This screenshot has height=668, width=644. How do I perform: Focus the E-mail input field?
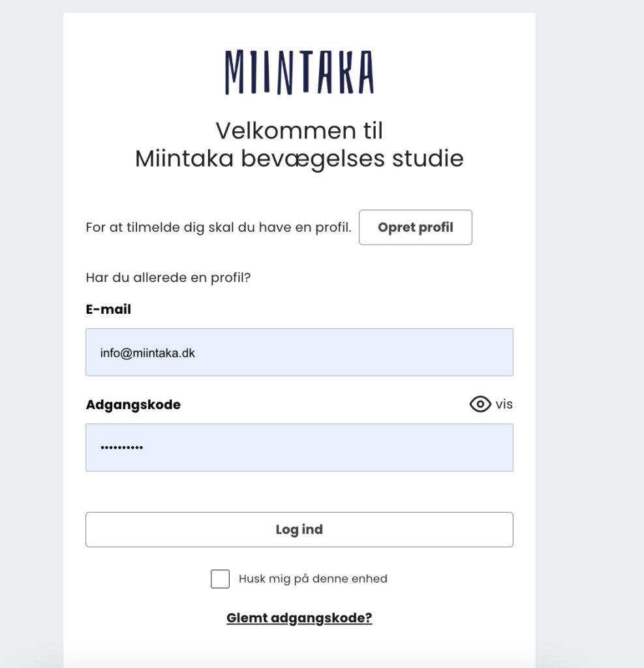coord(299,352)
